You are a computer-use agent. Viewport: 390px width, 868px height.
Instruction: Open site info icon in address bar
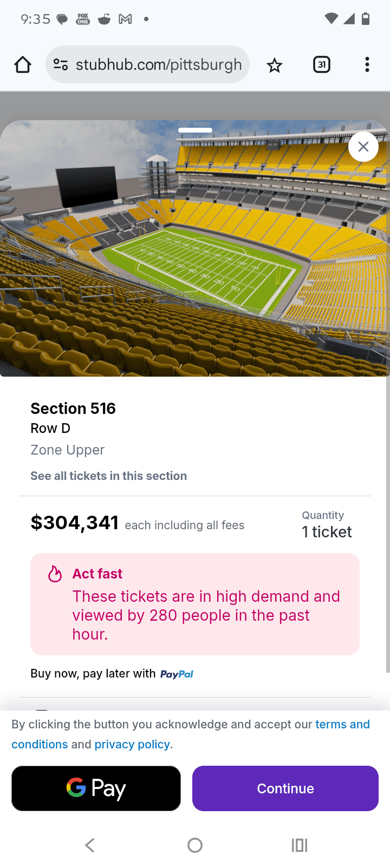click(61, 65)
